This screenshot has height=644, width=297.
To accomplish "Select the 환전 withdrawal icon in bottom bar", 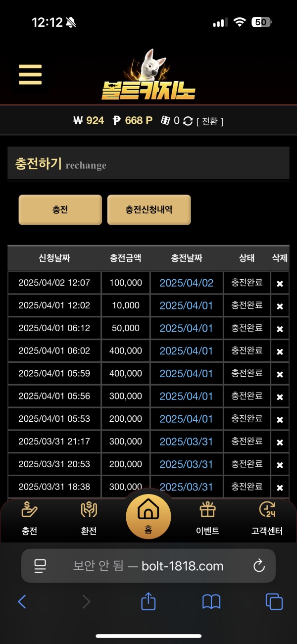I will point(88,510).
